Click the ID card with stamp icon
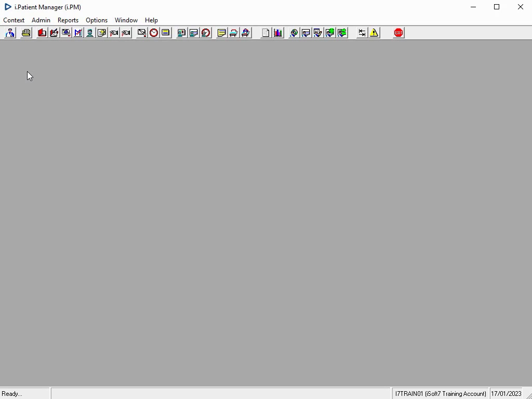Image resolution: width=532 pixels, height=399 pixels. point(66,33)
